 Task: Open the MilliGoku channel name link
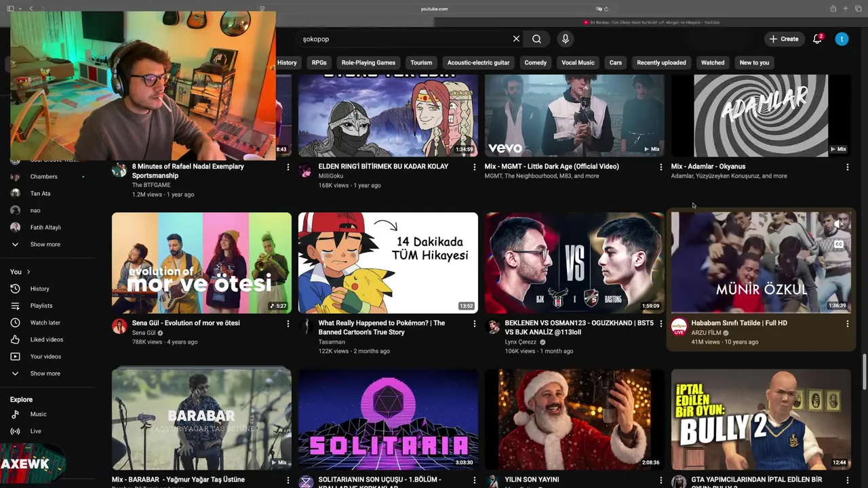click(331, 176)
